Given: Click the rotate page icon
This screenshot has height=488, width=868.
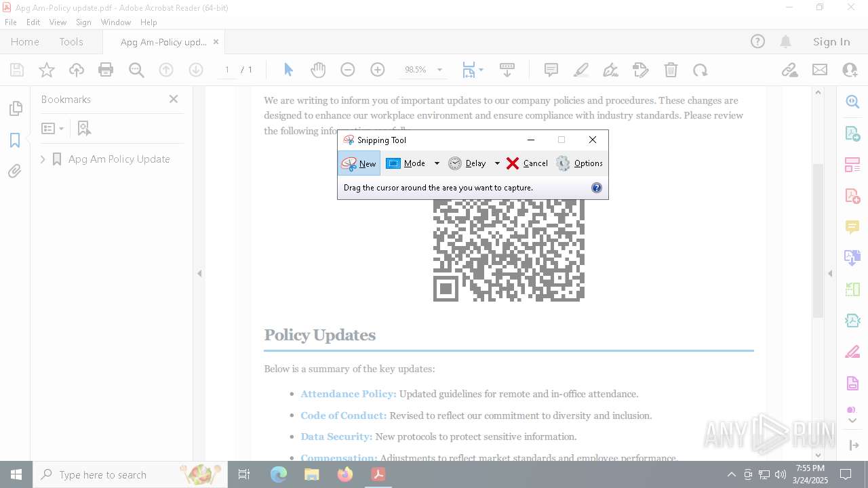Looking at the screenshot, I should (x=701, y=70).
